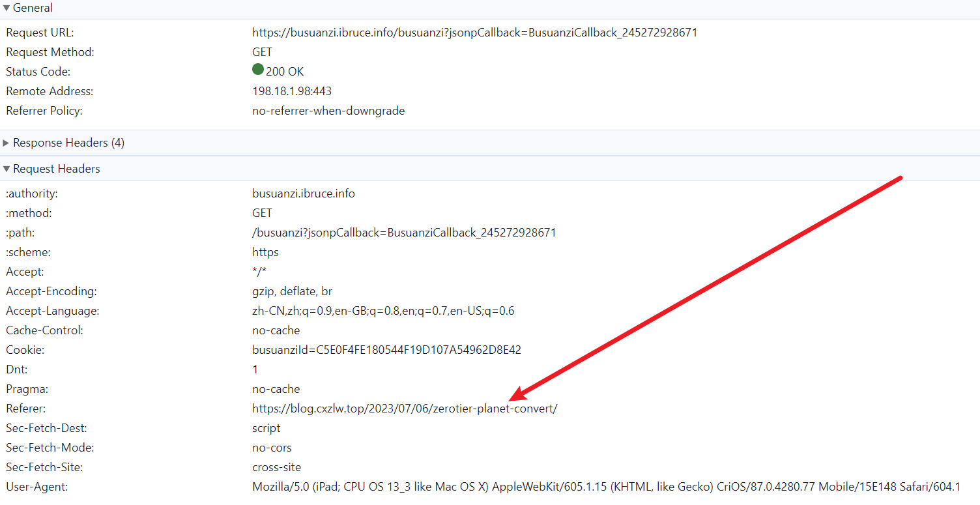This screenshot has height=505, width=980.
Task: Select the Accept-Language zh-CN value
Action: click(383, 311)
